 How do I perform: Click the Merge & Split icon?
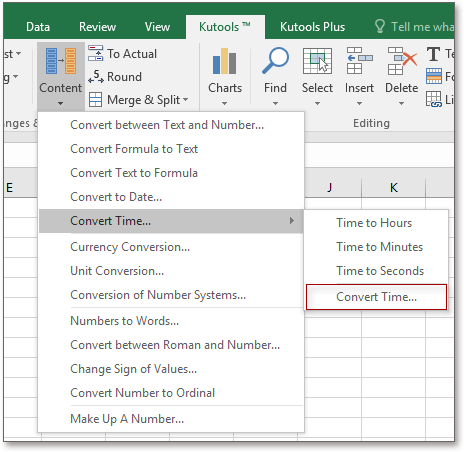[x=95, y=100]
